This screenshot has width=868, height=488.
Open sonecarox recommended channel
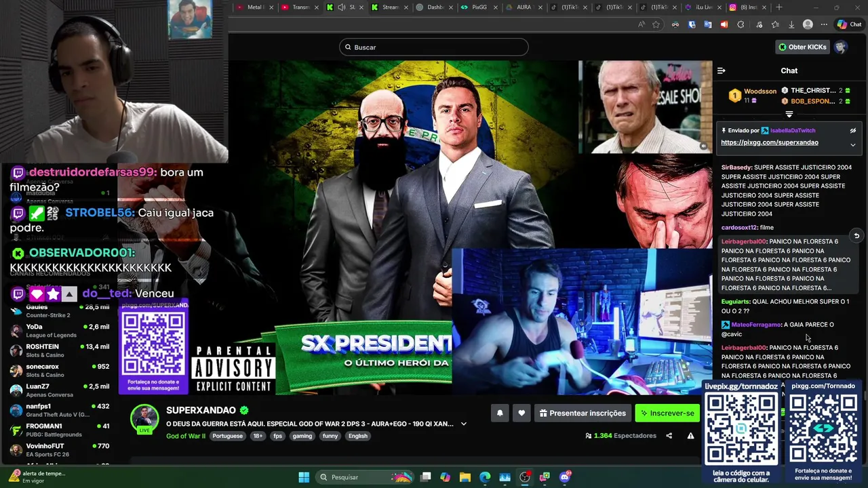[x=60, y=370]
